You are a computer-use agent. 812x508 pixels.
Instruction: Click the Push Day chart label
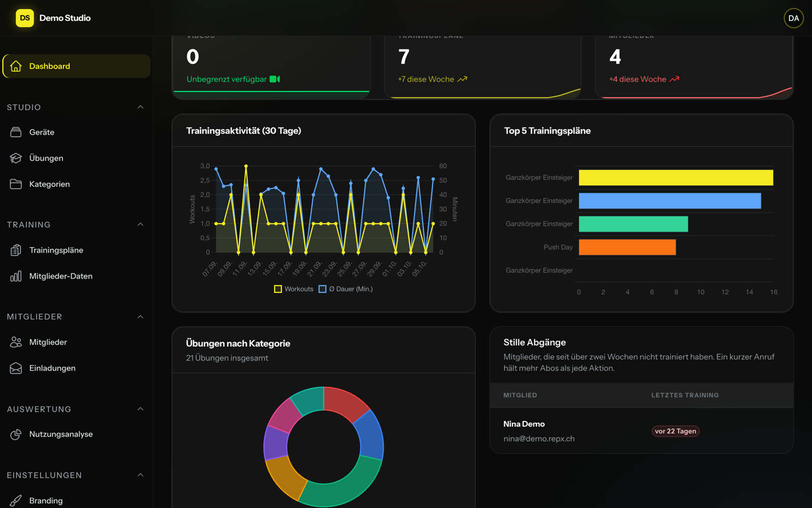558,247
